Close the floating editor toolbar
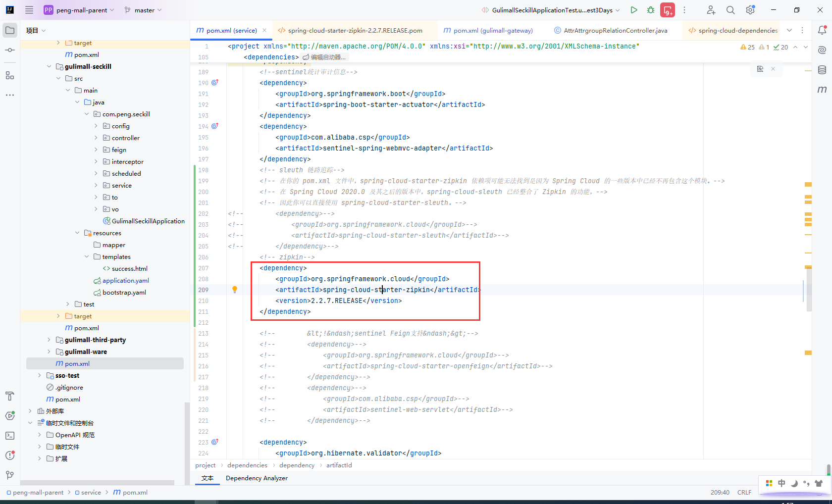Viewport: 832px width, 504px height. tap(773, 69)
